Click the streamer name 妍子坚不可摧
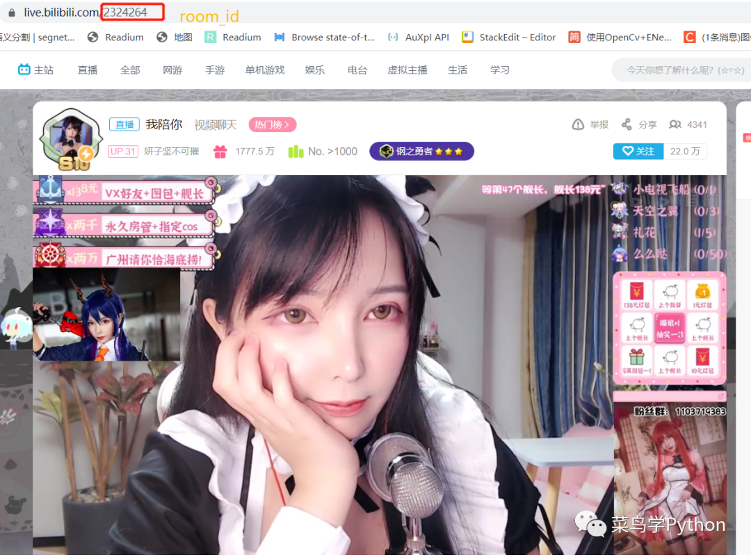Image resolution: width=751 pixels, height=560 pixels. click(172, 151)
